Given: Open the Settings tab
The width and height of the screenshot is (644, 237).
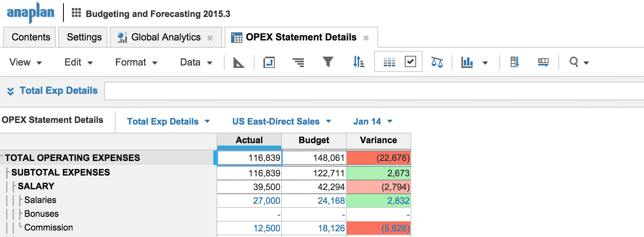Looking at the screenshot, I should coord(83,37).
